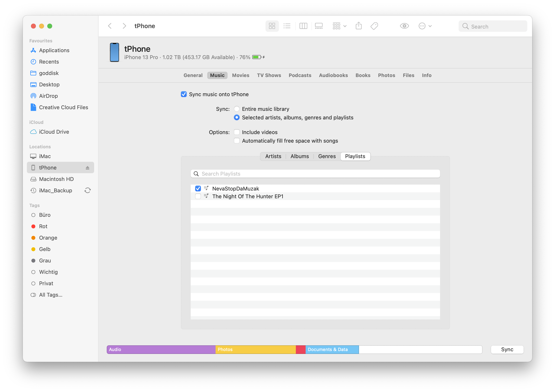The width and height of the screenshot is (555, 392).
Task: Switch to the Books tab
Action: (x=363, y=75)
